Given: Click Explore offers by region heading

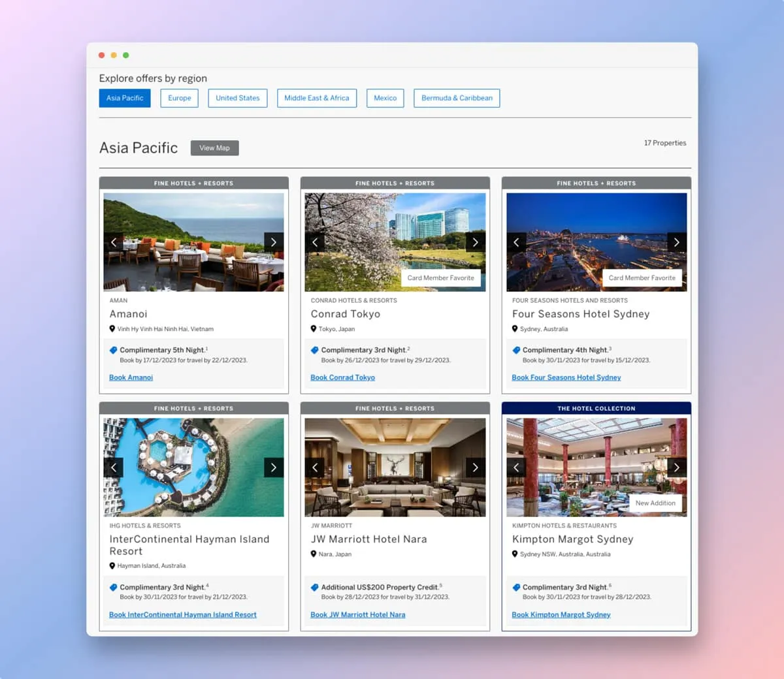Looking at the screenshot, I should pos(153,78).
